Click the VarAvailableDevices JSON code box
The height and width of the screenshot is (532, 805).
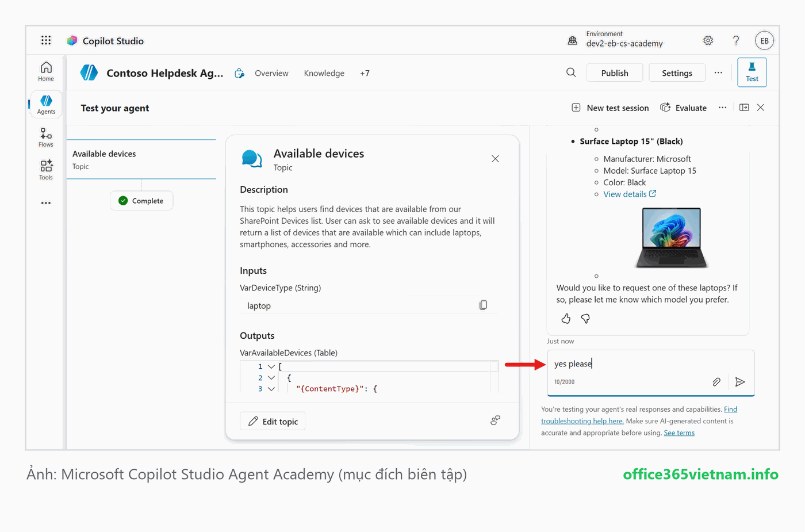coord(369,377)
